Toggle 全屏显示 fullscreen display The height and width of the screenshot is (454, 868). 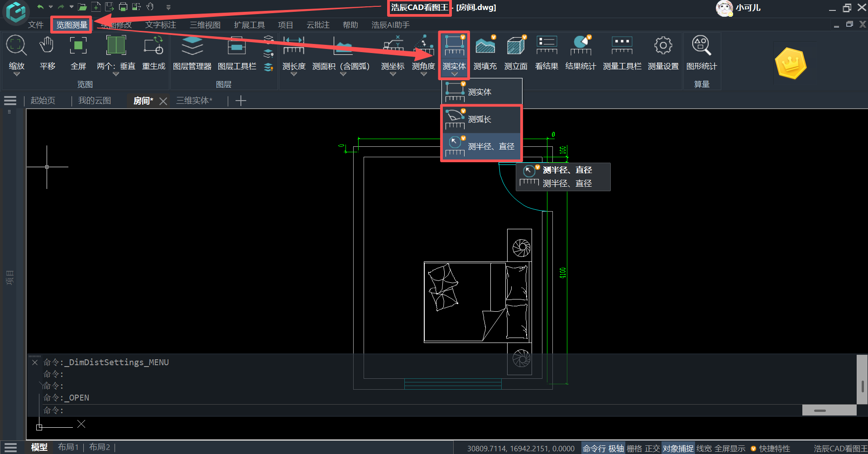(729, 448)
